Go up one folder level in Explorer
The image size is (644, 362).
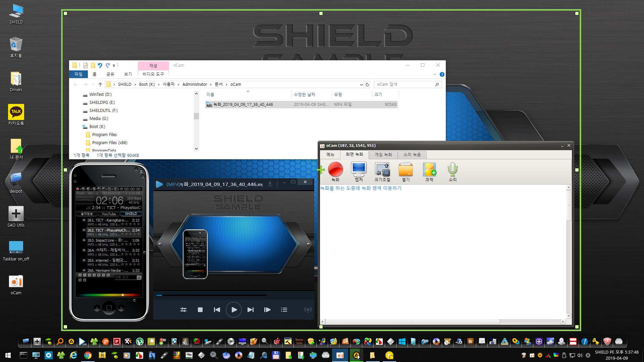pyautogui.click(x=100, y=84)
